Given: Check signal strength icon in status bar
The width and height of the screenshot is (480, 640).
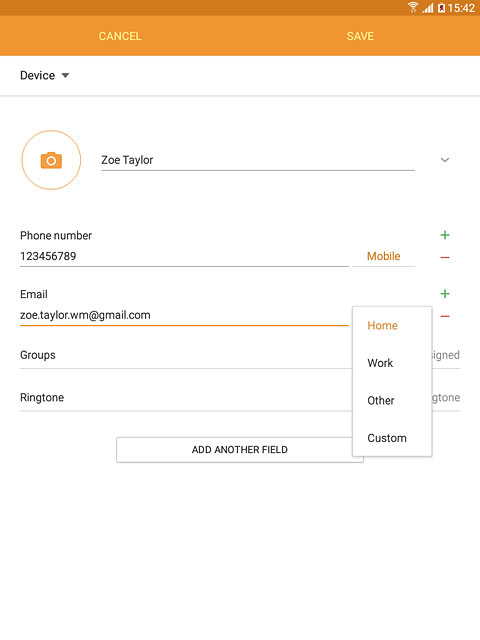Looking at the screenshot, I should [428, 7].
